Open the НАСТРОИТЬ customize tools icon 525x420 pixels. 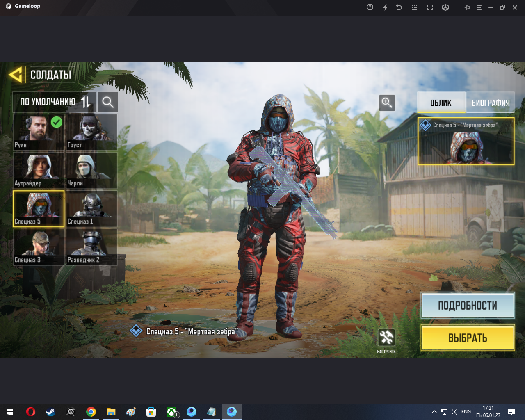pyautogui.click(x=386, y=338)
